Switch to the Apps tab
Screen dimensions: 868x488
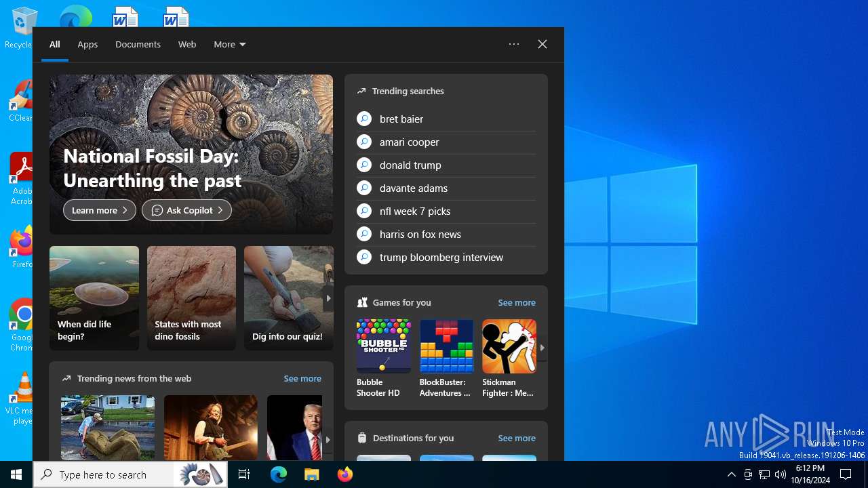point(87,44)
